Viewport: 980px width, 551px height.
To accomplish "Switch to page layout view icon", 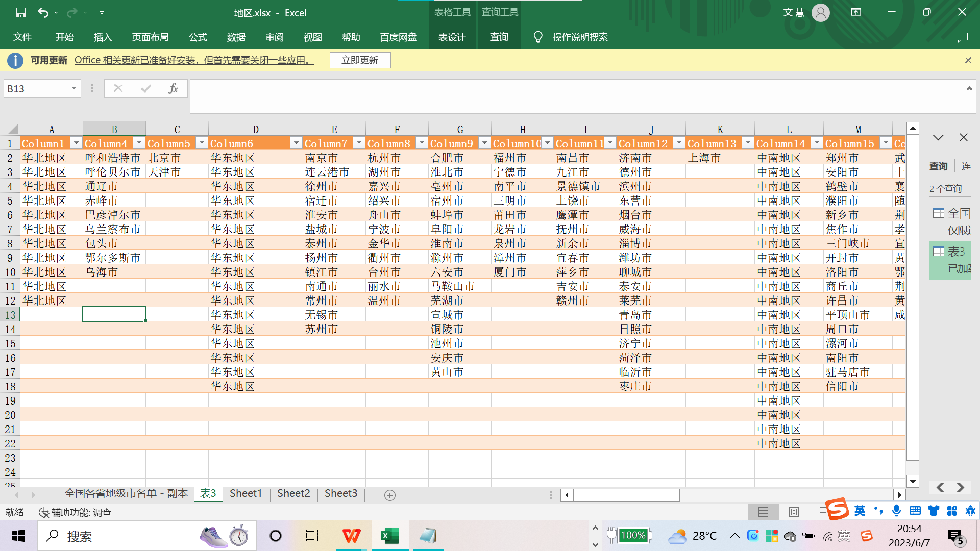I will pos(794,512).
